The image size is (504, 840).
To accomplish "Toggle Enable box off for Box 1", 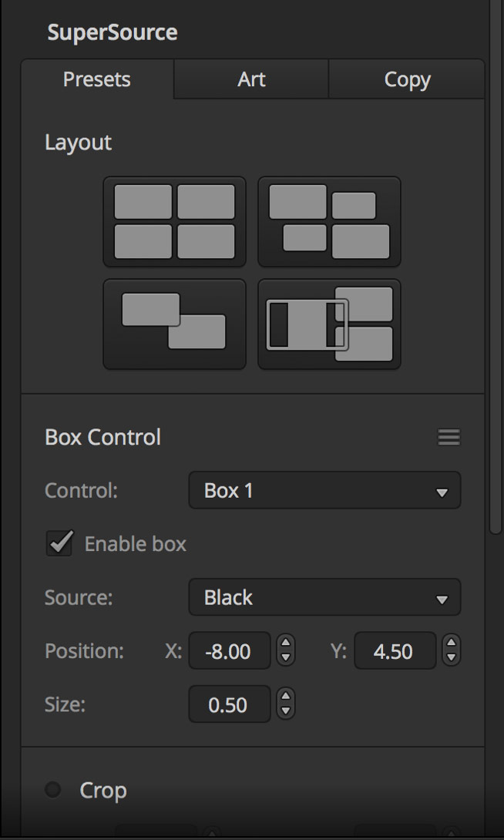I will click(59, 543).
